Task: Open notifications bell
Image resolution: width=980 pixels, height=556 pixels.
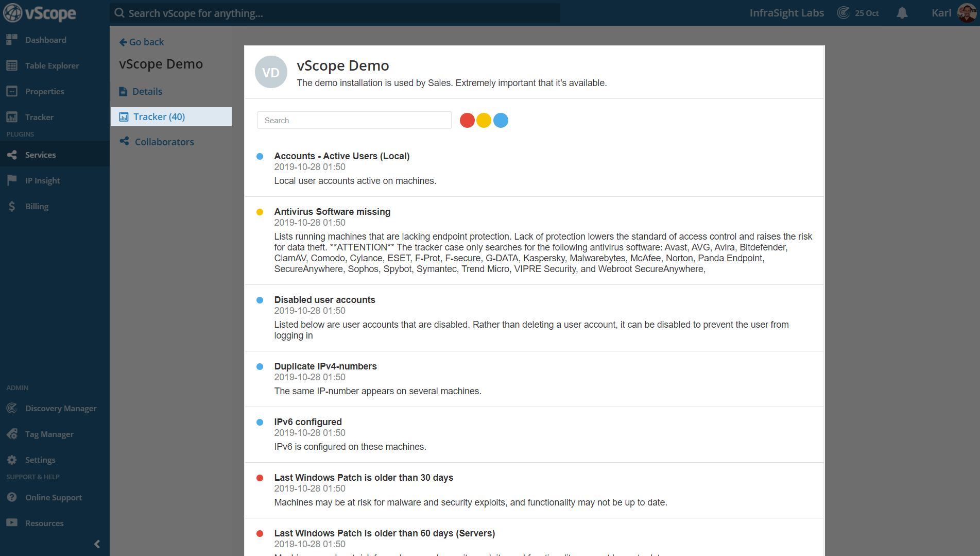Action: tap(902, 13)
